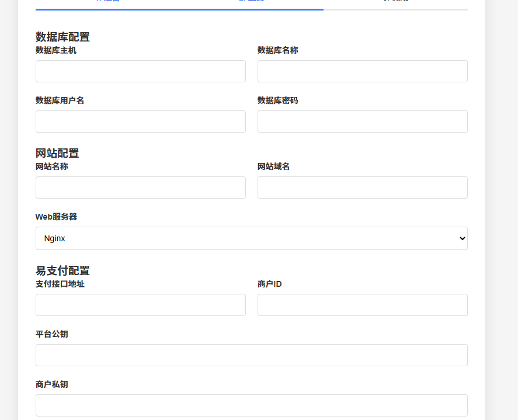518x420 pixels.
Task: Click the 网站域名 text box
Action: click(362, 188)
